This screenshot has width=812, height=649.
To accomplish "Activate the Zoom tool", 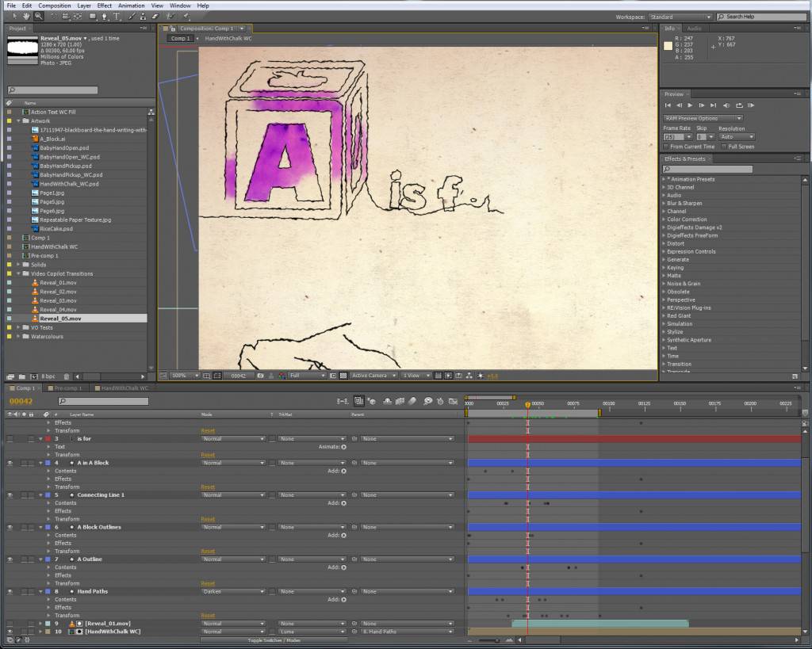I will (x=38, y=16).
